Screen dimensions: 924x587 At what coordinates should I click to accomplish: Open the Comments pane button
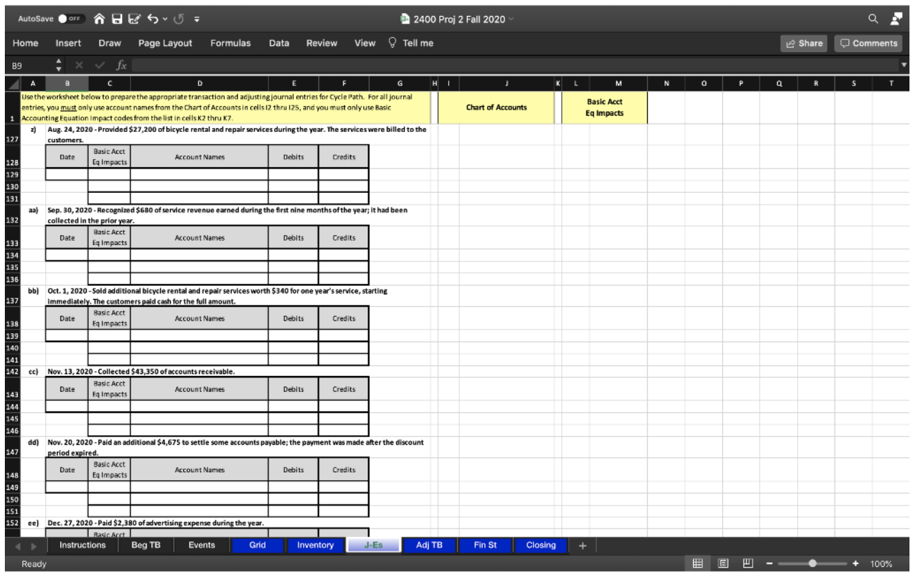868,43
